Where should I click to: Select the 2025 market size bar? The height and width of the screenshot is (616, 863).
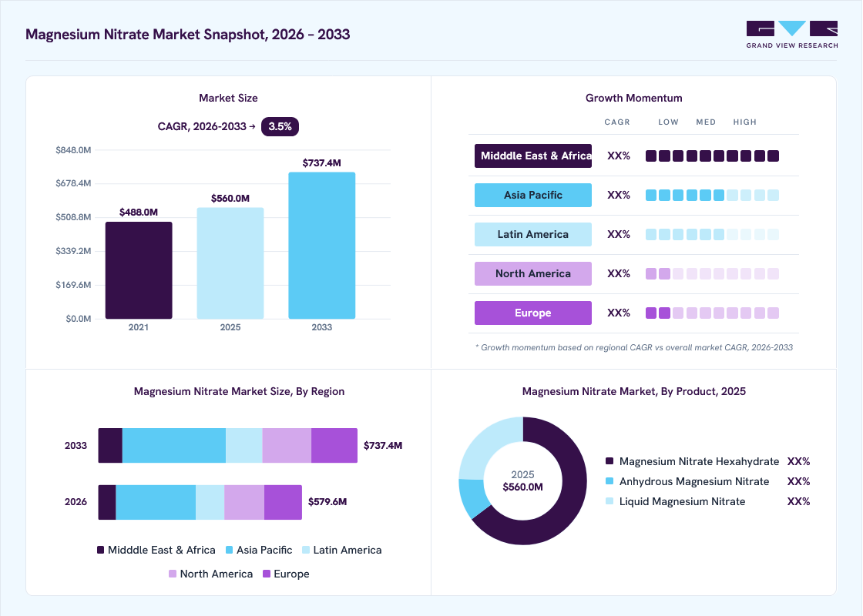click(230, 263)
